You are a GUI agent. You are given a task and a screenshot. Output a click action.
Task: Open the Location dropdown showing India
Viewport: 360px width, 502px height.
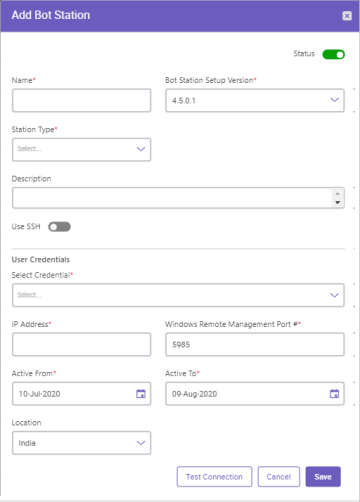point(81,443)
